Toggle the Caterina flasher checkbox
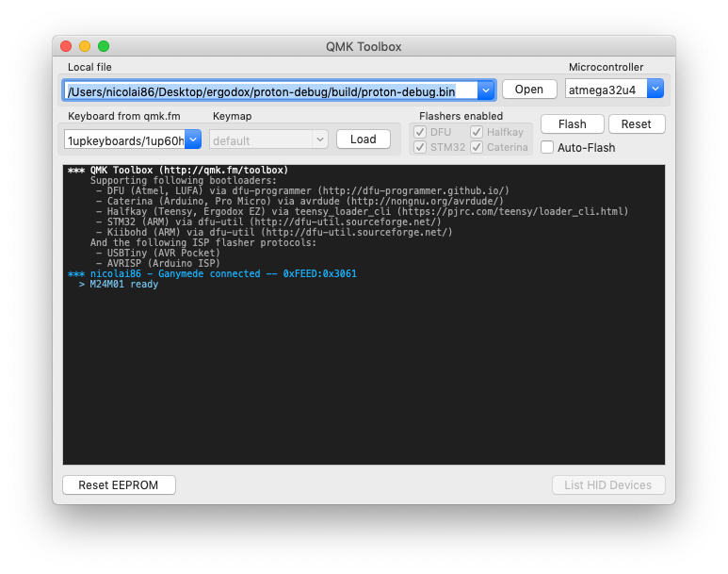This screenshot has height=574, width=728. coord(477,147)
